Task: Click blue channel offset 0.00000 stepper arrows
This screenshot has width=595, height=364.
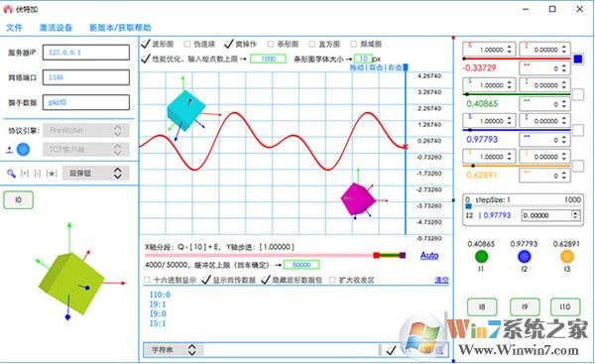Action: click(564, 121)
